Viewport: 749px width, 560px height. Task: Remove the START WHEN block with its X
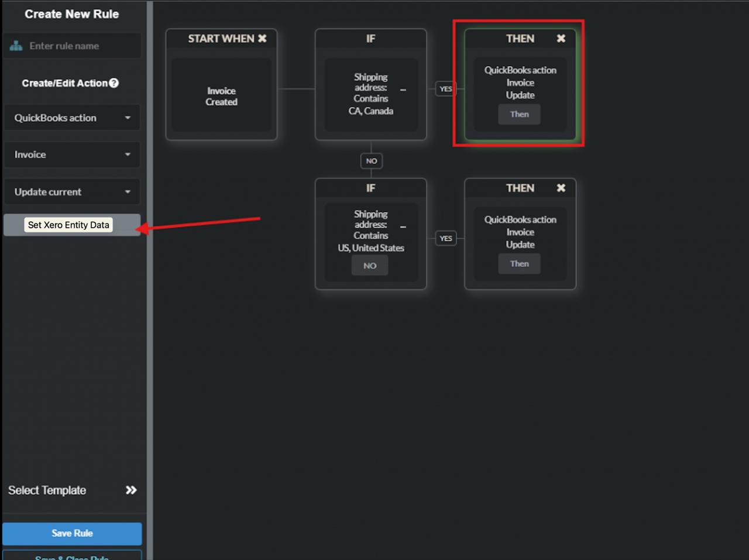[x=262, y=39]
